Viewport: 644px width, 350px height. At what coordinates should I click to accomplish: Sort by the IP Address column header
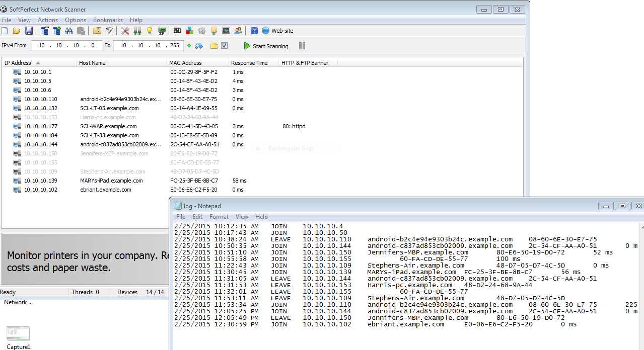click(18, 63)
